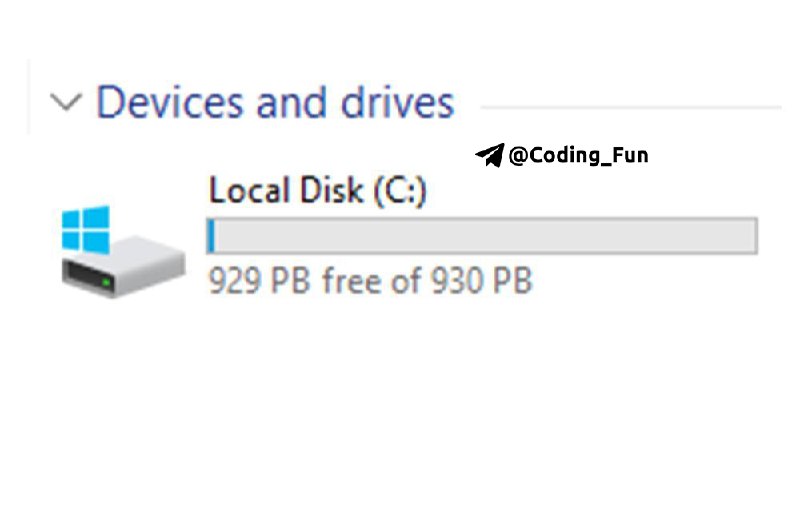Click the (C:) drive letter text

coord(399,191)
